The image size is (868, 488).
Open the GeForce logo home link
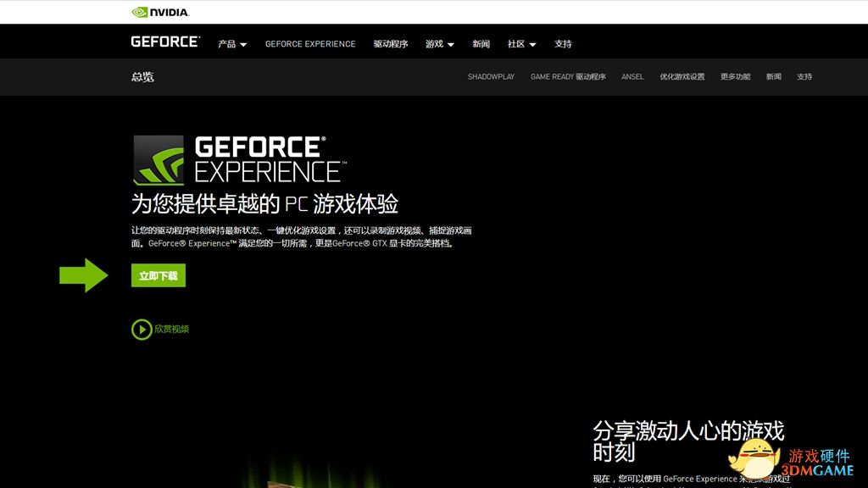click(165, 42)
